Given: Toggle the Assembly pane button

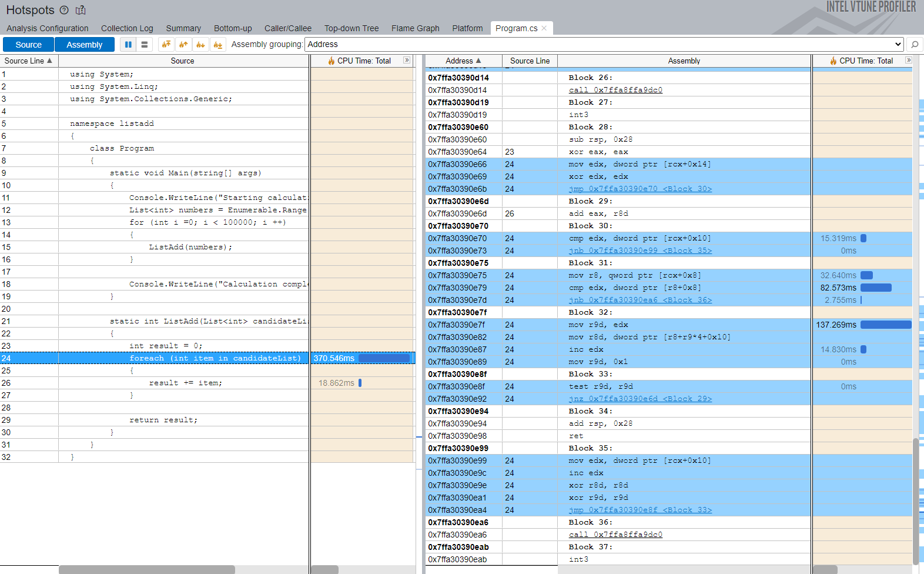Looking at the screenshot, I should pos(84,45).
